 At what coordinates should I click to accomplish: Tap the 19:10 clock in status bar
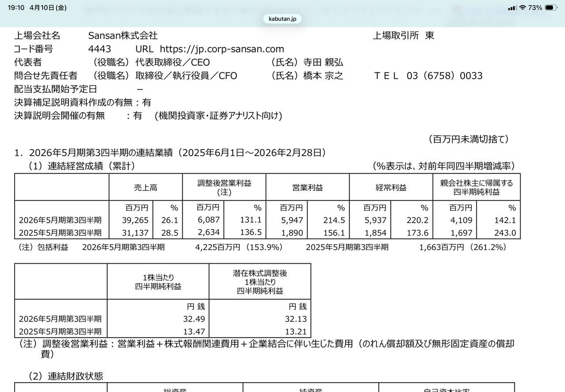tap(16, 7)
